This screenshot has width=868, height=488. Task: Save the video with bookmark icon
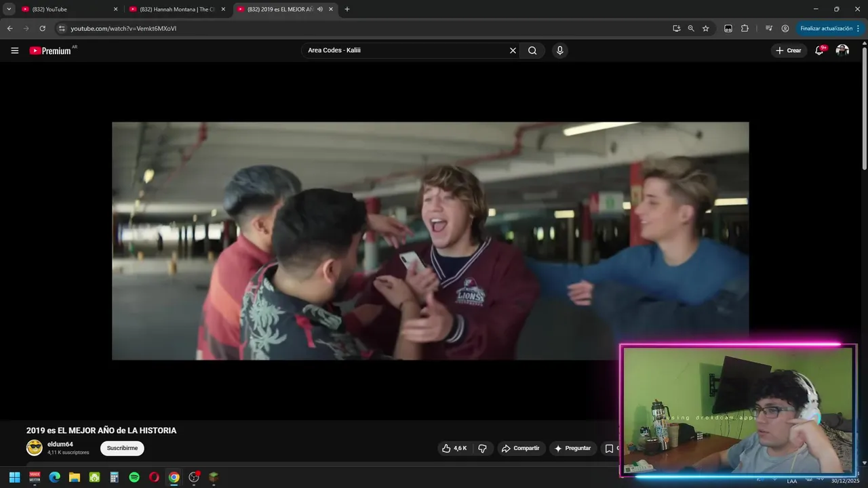[x=610, y=448]
